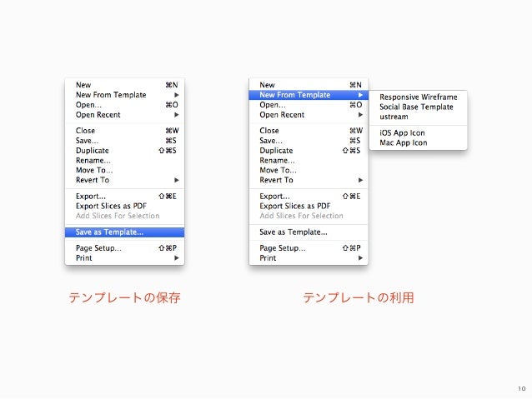Viewport: 532px width, 399px height.
Task: Select Duplicate in the right menu
Action: point(309,151)
